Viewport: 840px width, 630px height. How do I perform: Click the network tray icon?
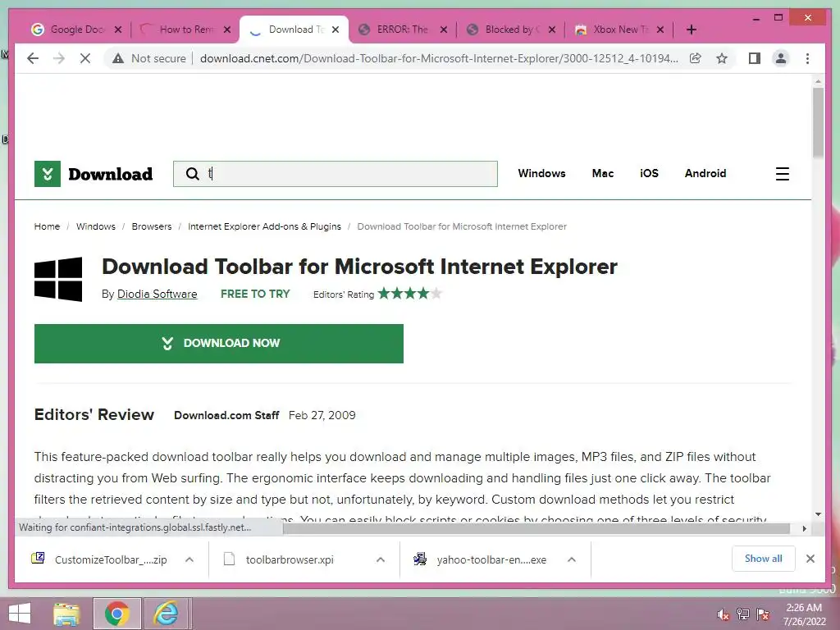tap(742, 614)
